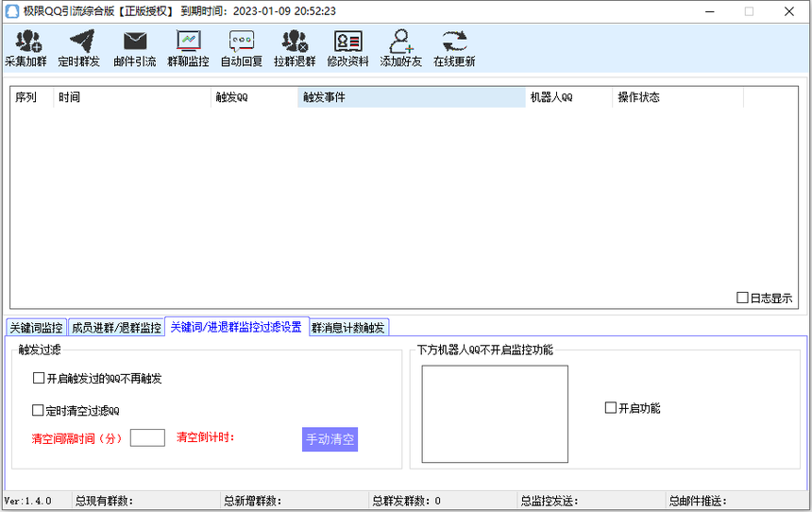Viewport: 812px width, 512px height.
Task: Click the 总现有群数 status entry
Action: (x=105, y=501)
